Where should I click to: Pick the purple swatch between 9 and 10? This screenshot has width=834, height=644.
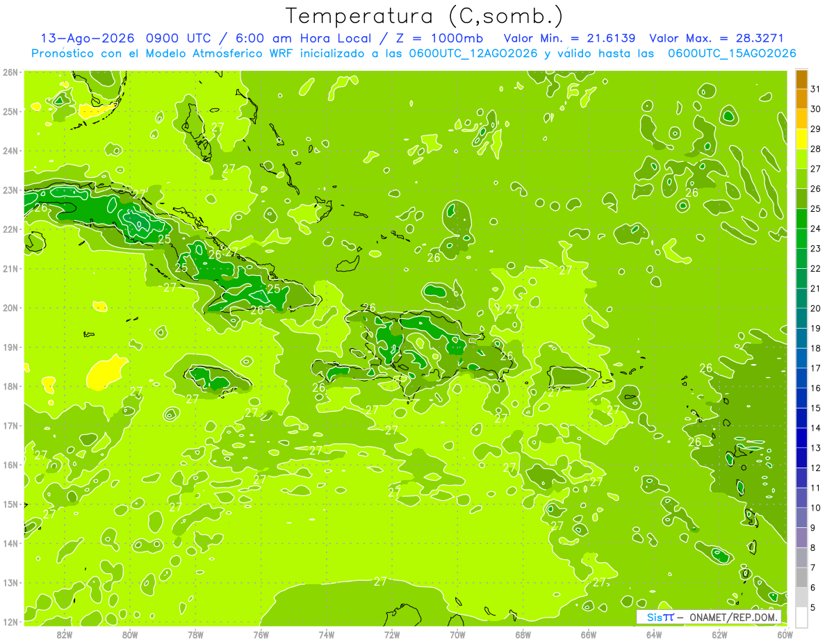801,518
